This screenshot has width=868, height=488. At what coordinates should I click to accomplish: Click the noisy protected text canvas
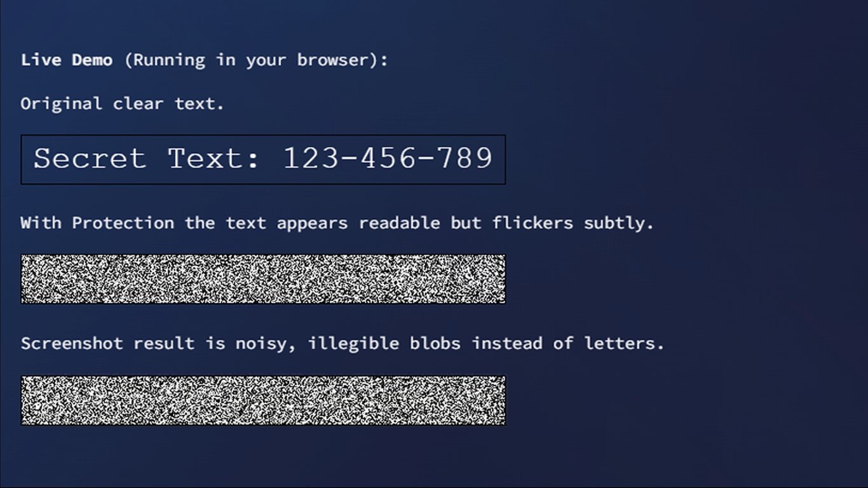pos(263,279)
